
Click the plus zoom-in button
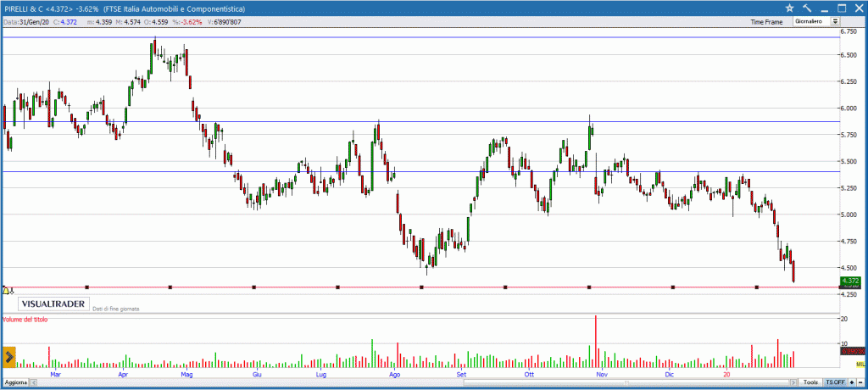pyautogui.click(x=852, y=382)
